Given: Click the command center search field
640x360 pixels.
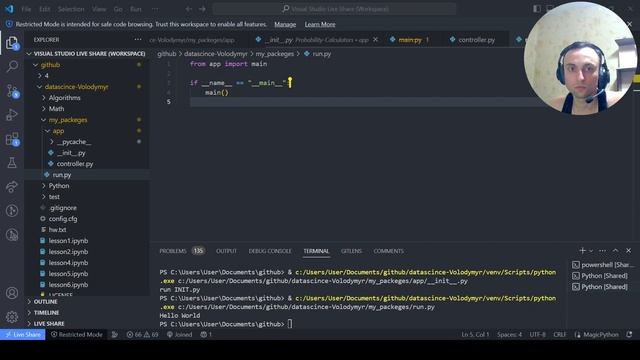Looking at the screenshot, I should [x=334, y=9].
